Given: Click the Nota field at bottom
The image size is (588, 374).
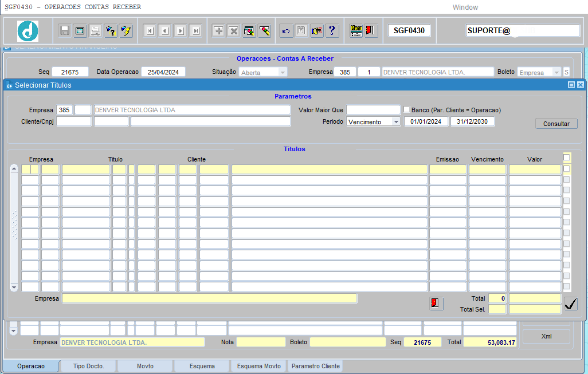Looking at the screenshot, I should tap(261, 342).
